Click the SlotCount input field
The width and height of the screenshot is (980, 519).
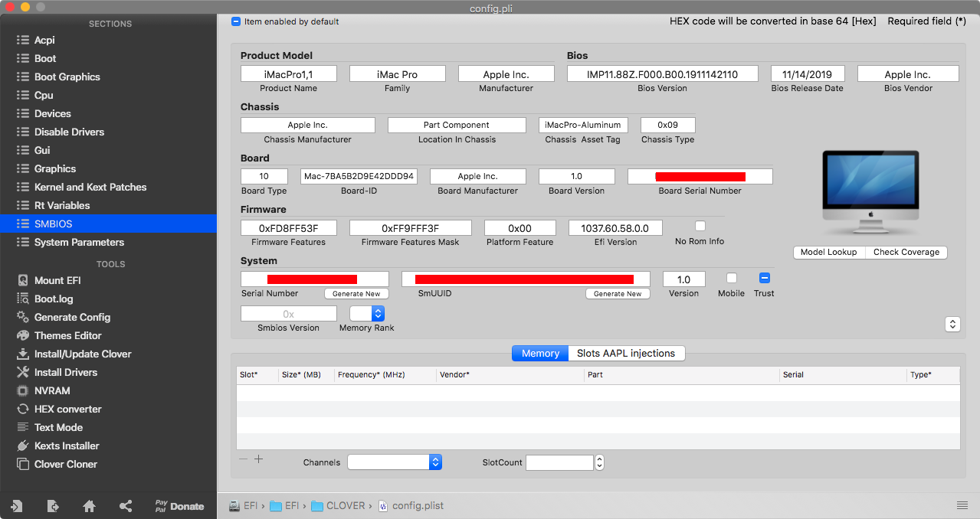559,462
